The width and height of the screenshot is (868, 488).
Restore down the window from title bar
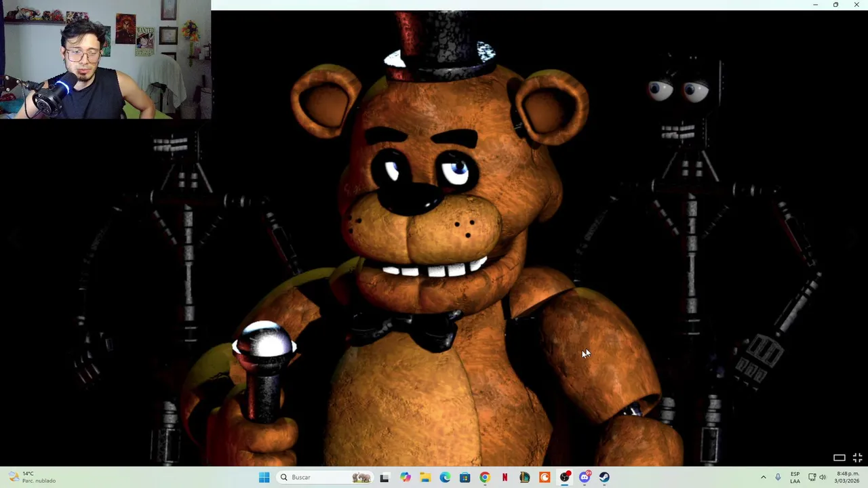click(x=835, y=5)
